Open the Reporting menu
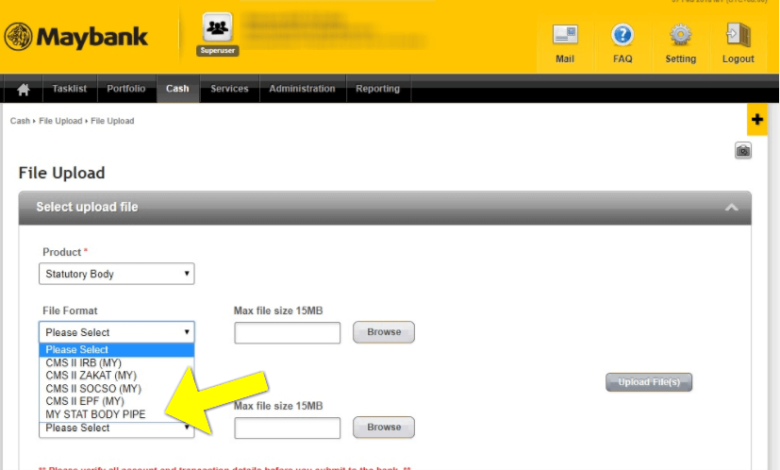 tap(378, 89)
